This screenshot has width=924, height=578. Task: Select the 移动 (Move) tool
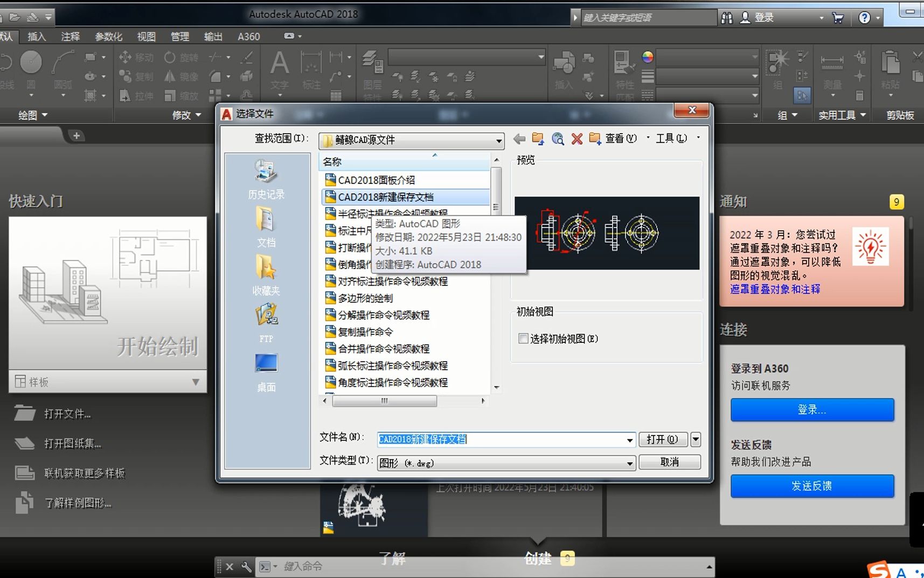(135, 57)
